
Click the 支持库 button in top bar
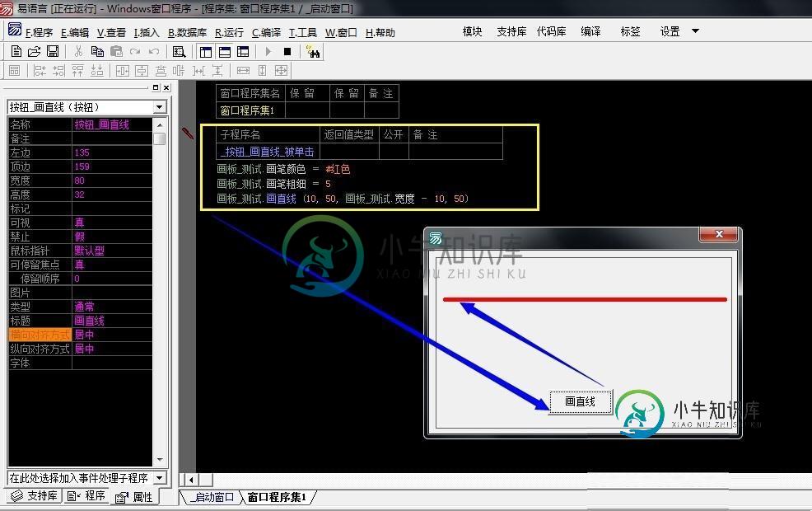(x=511, y=31)
